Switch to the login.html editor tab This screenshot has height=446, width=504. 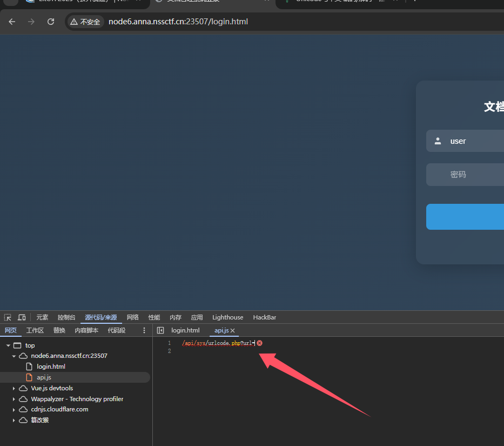click(185, 330)
